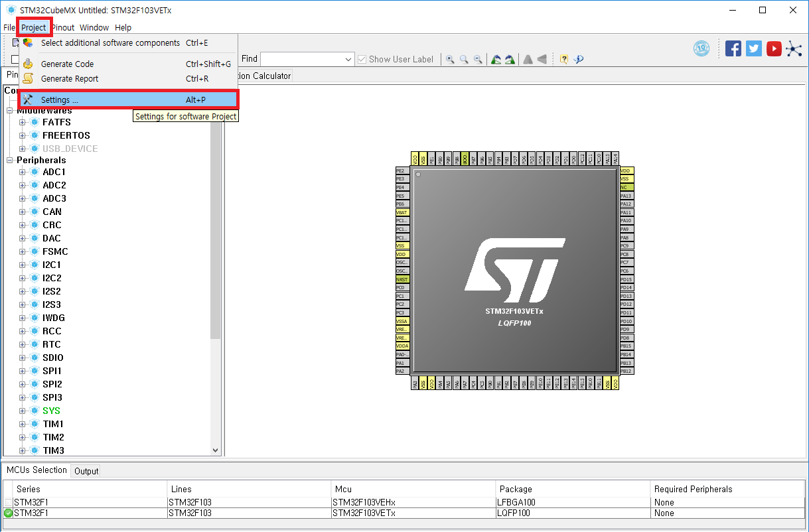Viewport: 809px width, 532px height.
Task: Toggle the Show User Label checkbox
Action: click(x=362, y=59)
